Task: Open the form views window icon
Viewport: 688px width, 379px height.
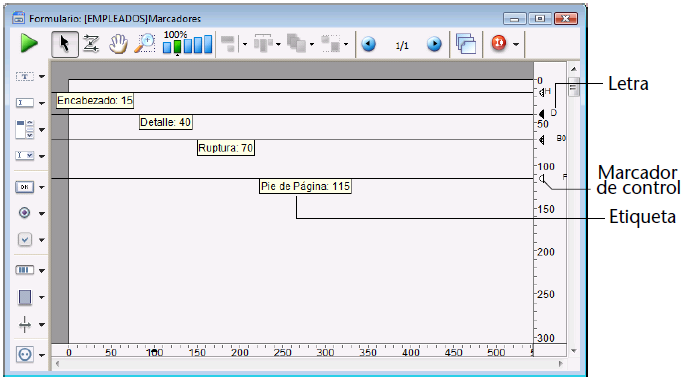Action: point(466,44)
